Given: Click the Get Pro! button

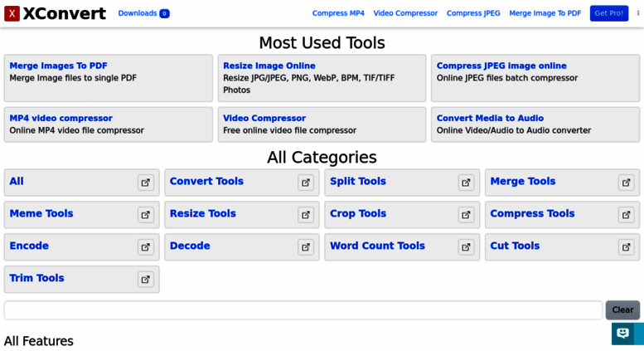Looking at the screenshot, I should pos(609,13).
